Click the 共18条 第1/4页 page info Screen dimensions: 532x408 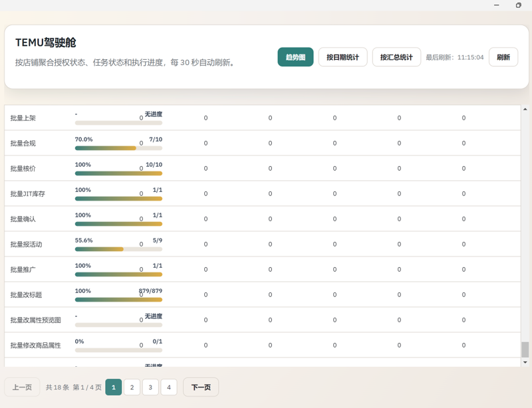pos(74,387)
